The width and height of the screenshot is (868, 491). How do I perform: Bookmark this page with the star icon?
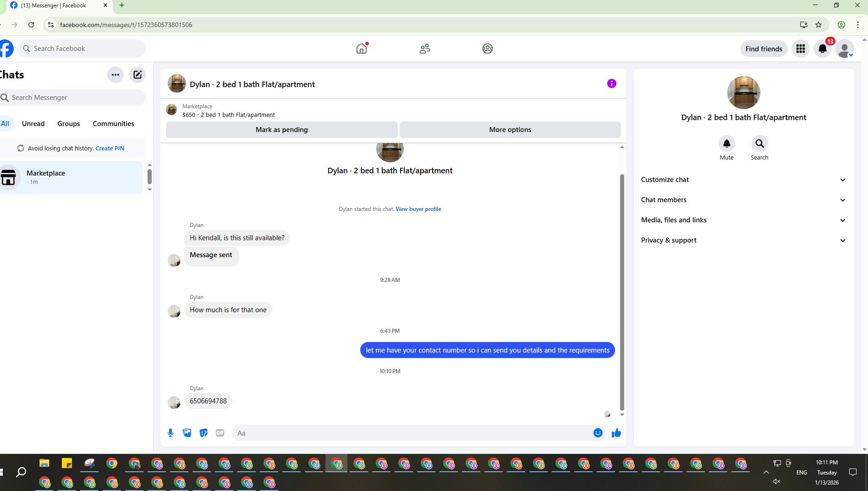click(819, 25)
